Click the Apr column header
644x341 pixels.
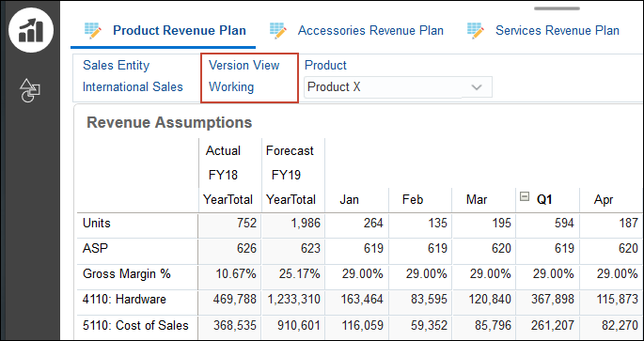pyautogui.click(x=604, y=200)
